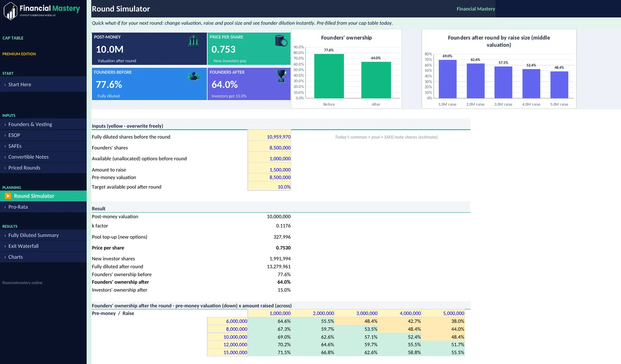
Task: Select the 5,000,000 raise column header
Action: 443,313
